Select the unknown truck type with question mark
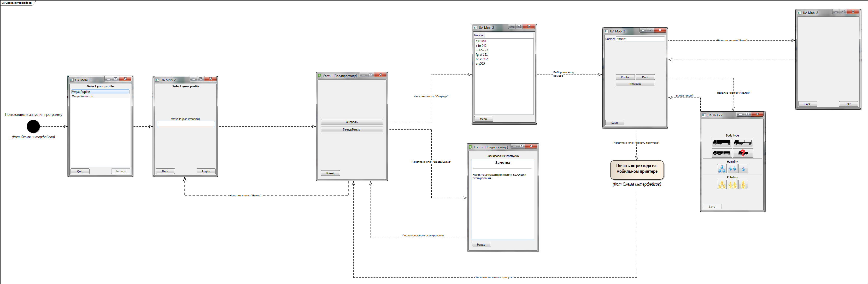Screen dimensions: 868x284 coord(743,153)
